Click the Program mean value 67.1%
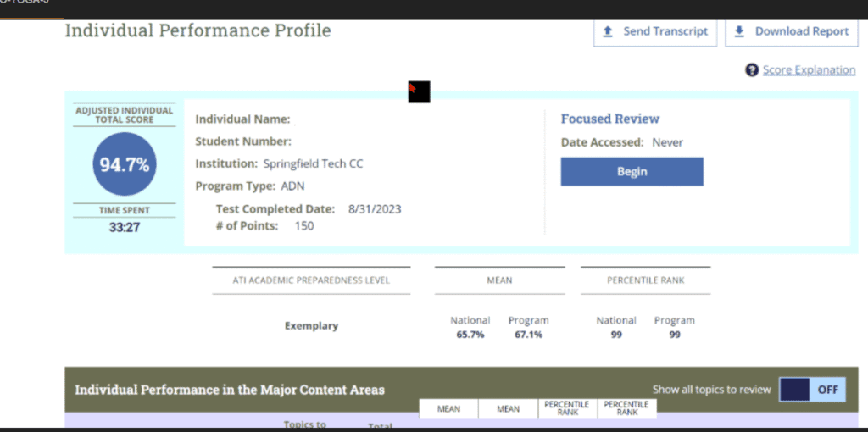Viewport: 868px width, 432px height. pyautogui.click(x=528, y=335)
